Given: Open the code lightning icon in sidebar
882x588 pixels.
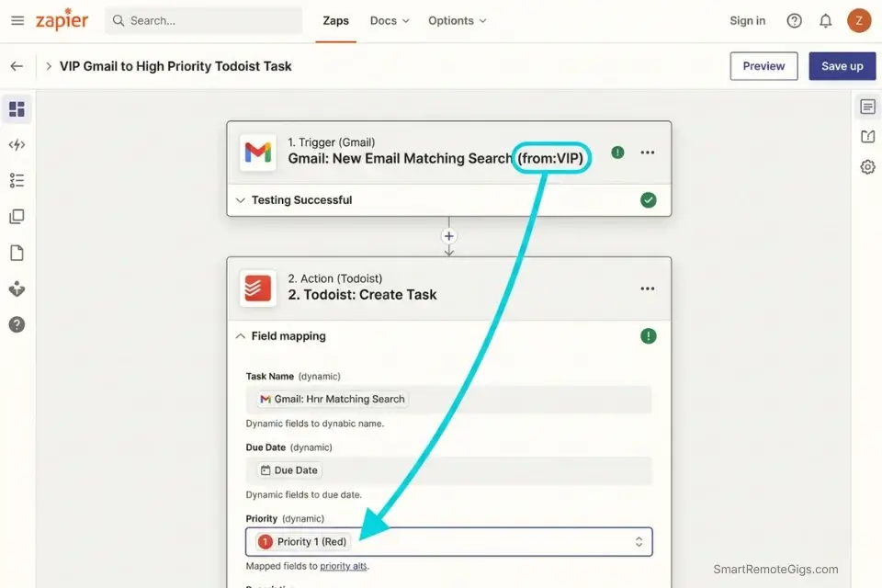Looking at the screenshot, I should click(17, 144).
